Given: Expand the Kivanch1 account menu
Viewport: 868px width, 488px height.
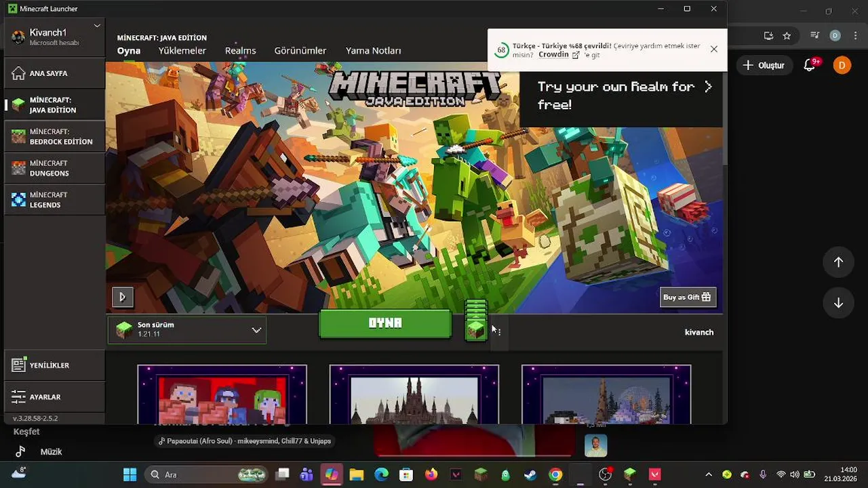Looking at the screenshot, I should pos(54,37).
